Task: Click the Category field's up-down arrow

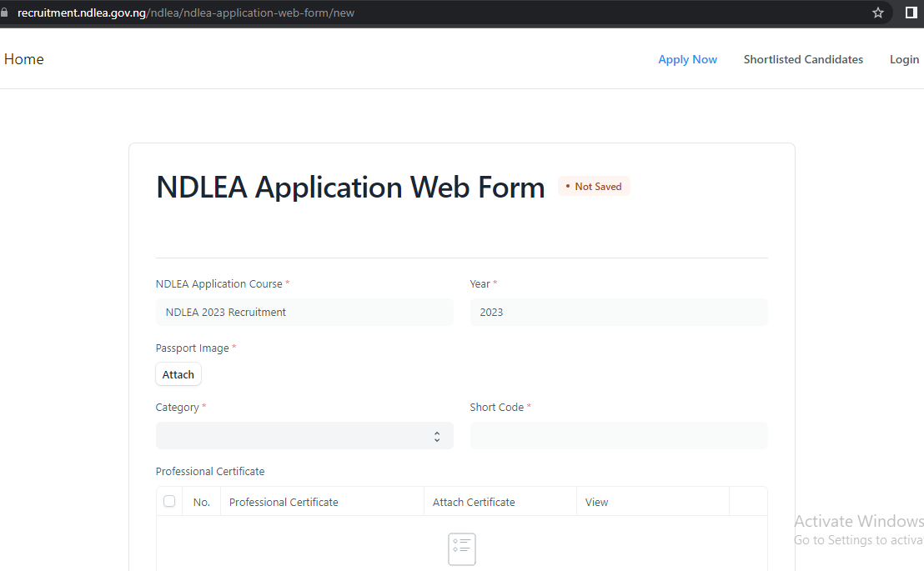Action: pos(437,436)
